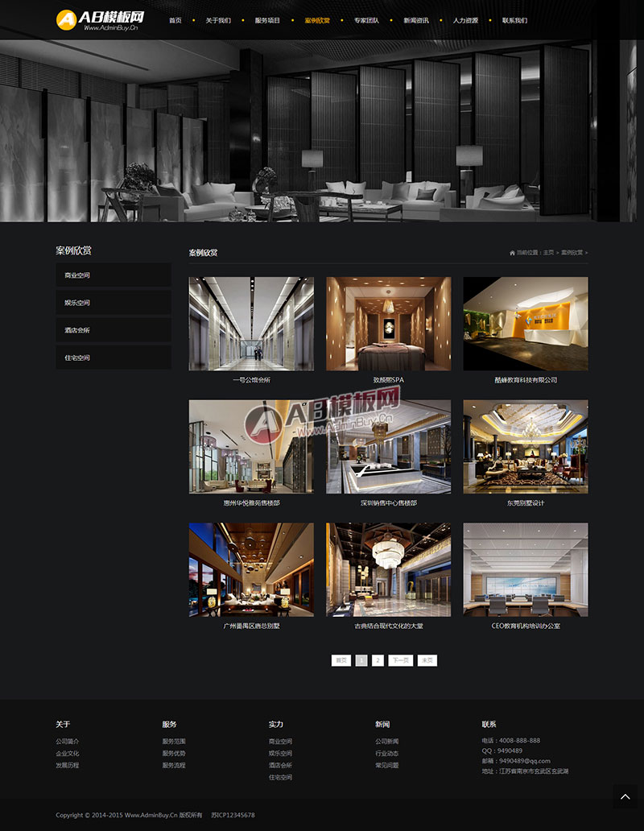Image resolution: width=644 pixels, height=831 pixels.
Task: Click 主页 in the breadcrumb
Action: click(x=548, y=253)
